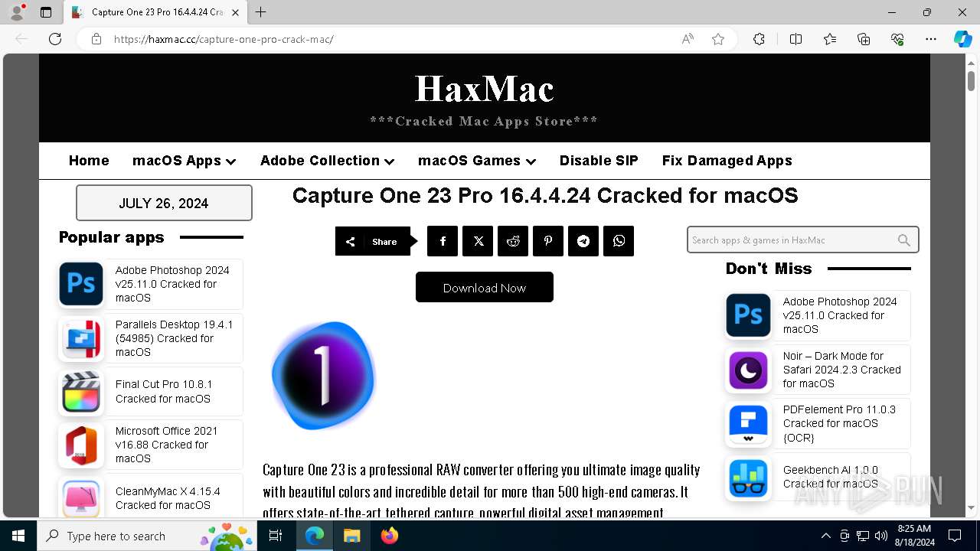Open the Favorites list icon

[830, 39]
